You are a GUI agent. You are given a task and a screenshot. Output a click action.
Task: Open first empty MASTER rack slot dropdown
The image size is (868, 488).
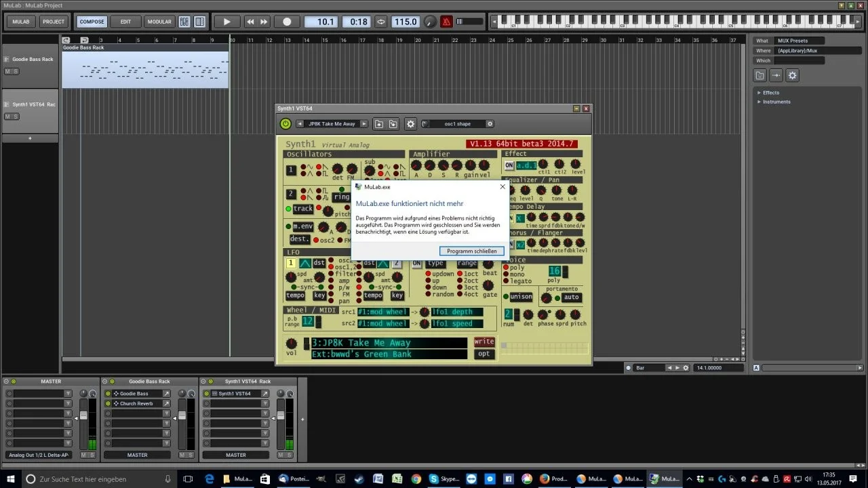[x=68, y=394]
